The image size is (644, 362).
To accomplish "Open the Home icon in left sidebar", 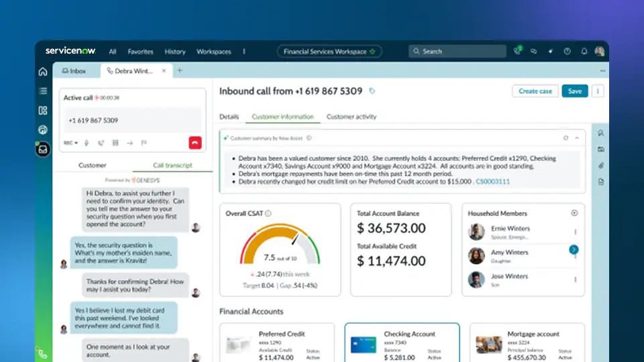I will tap(43, 72).
